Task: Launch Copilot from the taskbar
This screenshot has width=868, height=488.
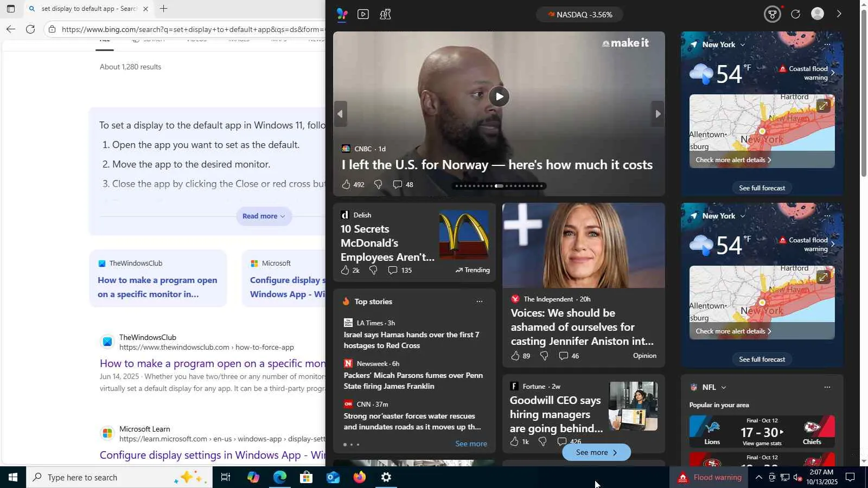Action: coord(253,477)
